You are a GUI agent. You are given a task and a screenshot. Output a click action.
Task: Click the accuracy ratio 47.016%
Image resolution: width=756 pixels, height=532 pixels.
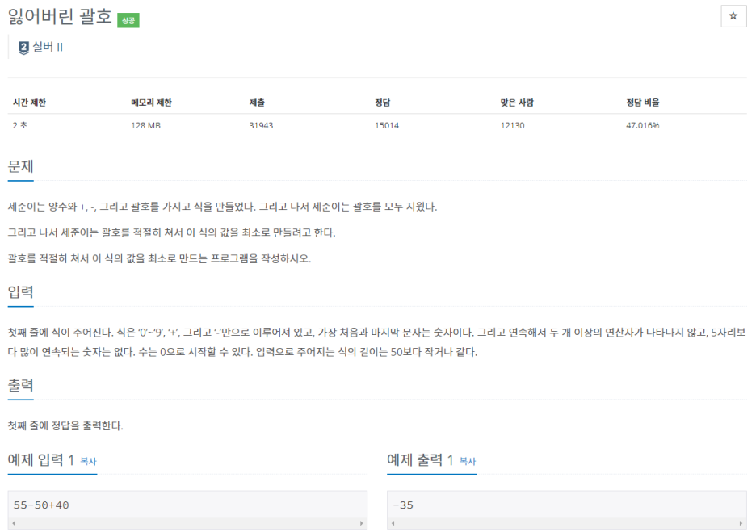[643, 125]
